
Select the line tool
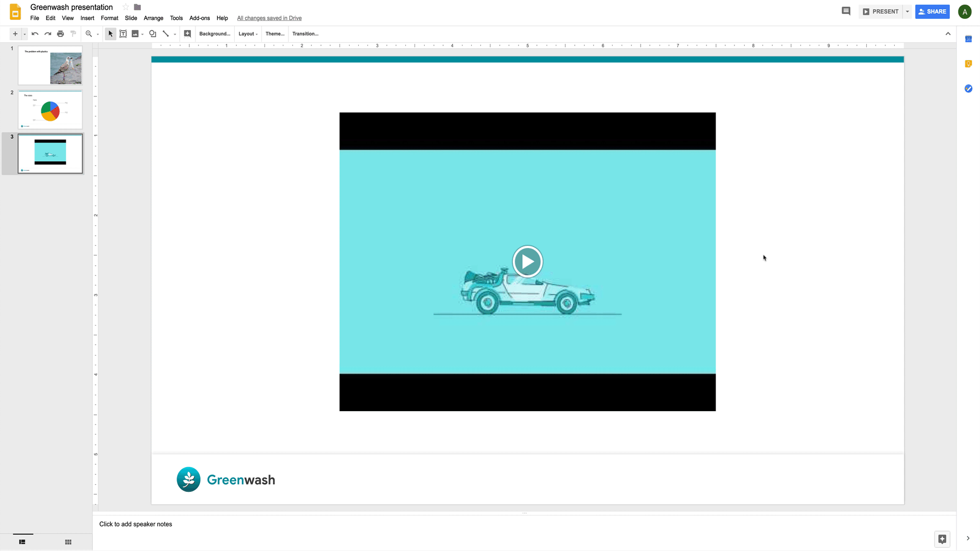click(166, 34)
